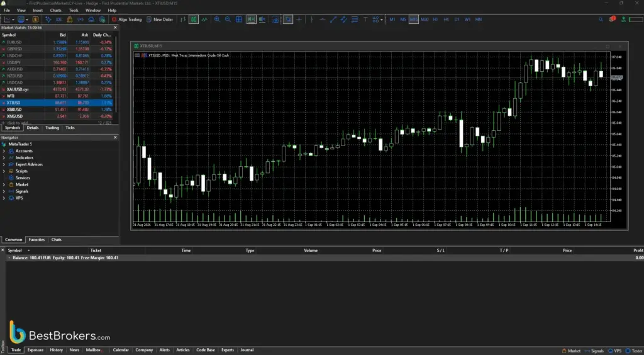Image resolution: width=644 pixels, height=355 pixels.
Task: Expand the Scripts node in Navigator
Action: click(x=4, y=171)
